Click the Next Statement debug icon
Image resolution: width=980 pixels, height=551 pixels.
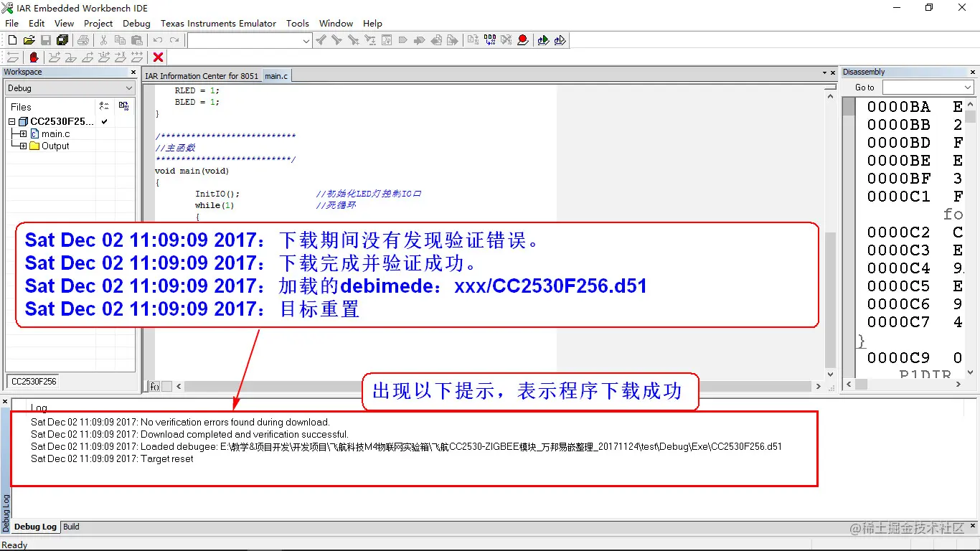tap(104, 57)
